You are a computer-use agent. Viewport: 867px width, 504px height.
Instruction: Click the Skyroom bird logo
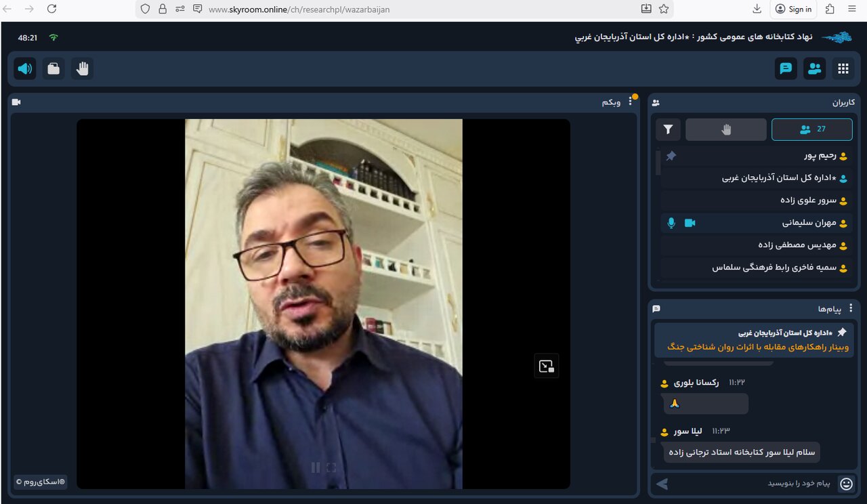click(x=837, y=37)
